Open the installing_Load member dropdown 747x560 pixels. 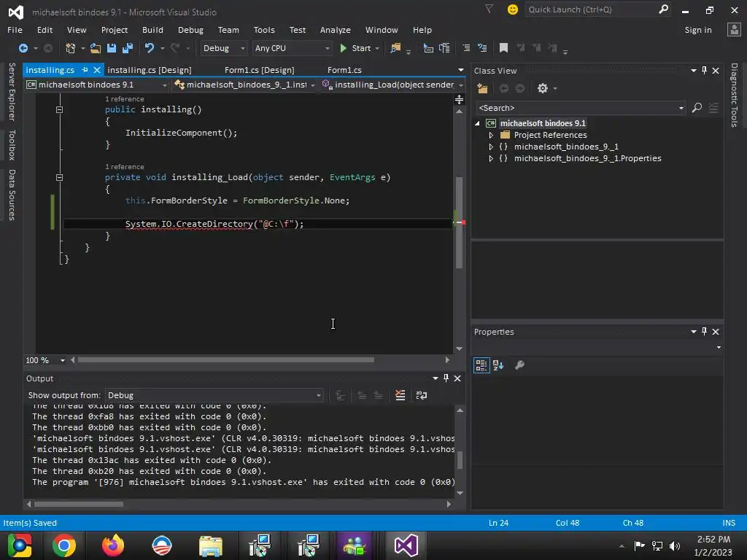393,85
